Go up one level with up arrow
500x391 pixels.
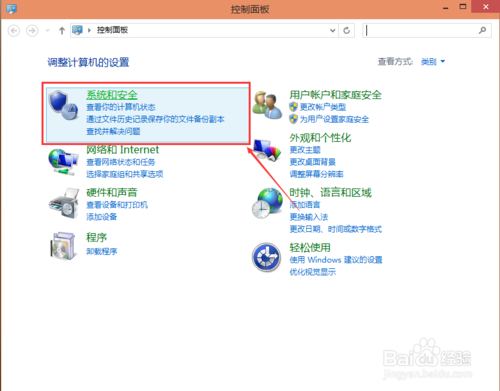point(62,31)
